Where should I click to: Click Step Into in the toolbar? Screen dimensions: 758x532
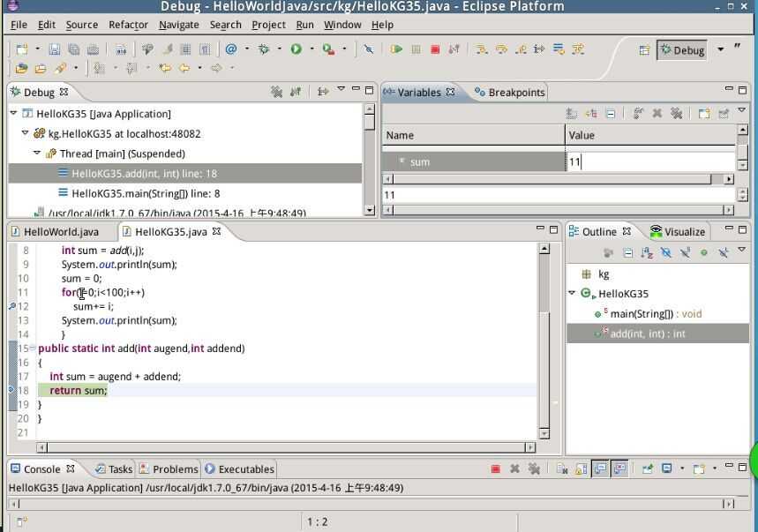tap(481, 49)
